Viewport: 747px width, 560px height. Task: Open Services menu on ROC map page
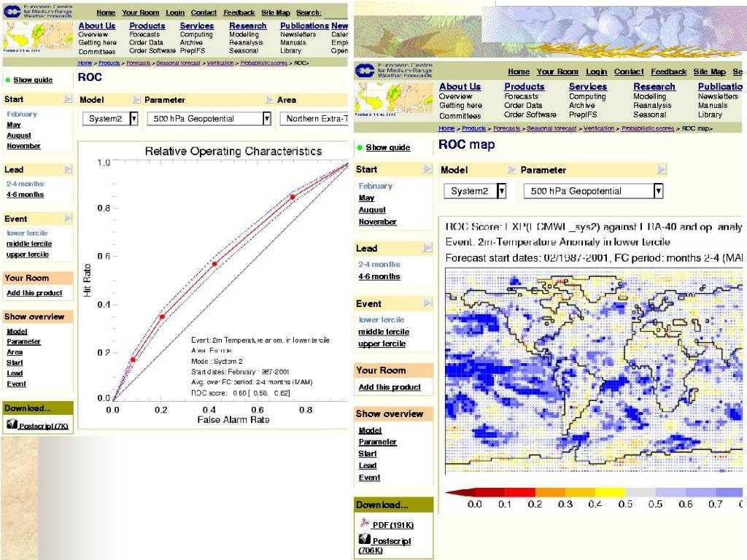coord(588,87)
